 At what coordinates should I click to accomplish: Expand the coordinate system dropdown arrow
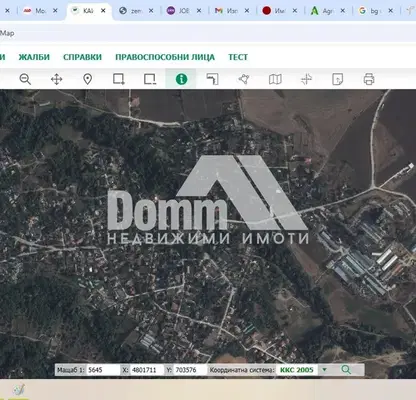coord(324,370)
